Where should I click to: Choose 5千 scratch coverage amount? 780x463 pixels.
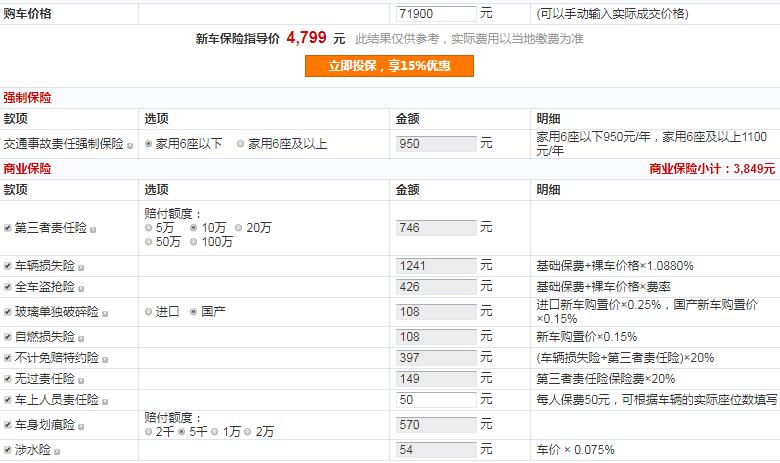point(182,432)
